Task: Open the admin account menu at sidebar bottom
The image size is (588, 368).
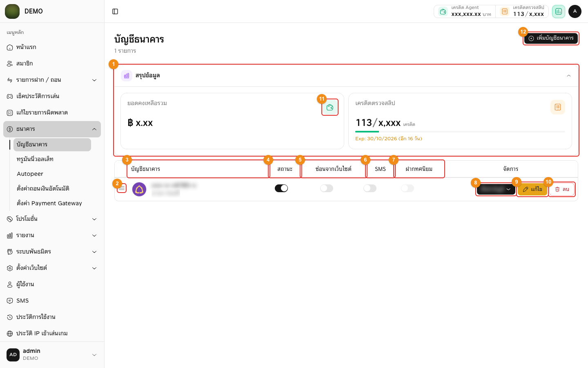Action: [x=52, y=355]
